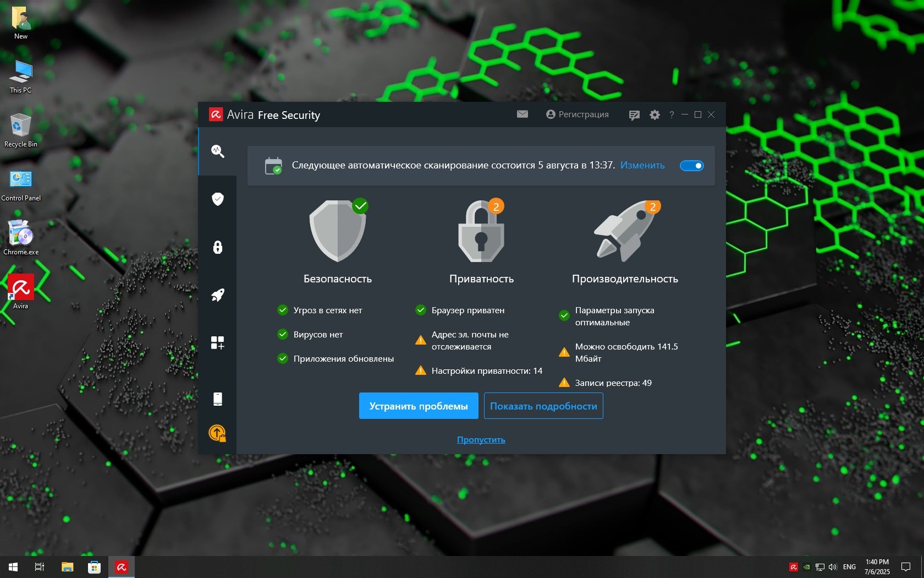924x578 pixels.
Task: Select the This PC desktop icon
Action: pos(21,77)
